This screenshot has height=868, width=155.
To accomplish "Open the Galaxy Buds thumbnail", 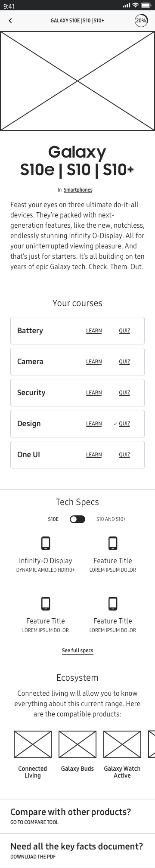I will point(77,744).
